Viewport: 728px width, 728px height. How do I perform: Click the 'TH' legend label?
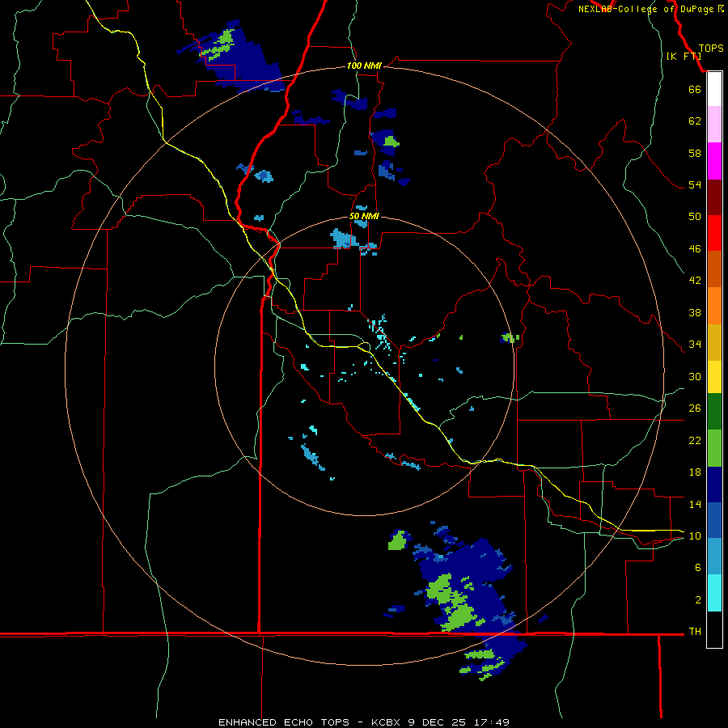coord(695,632)
